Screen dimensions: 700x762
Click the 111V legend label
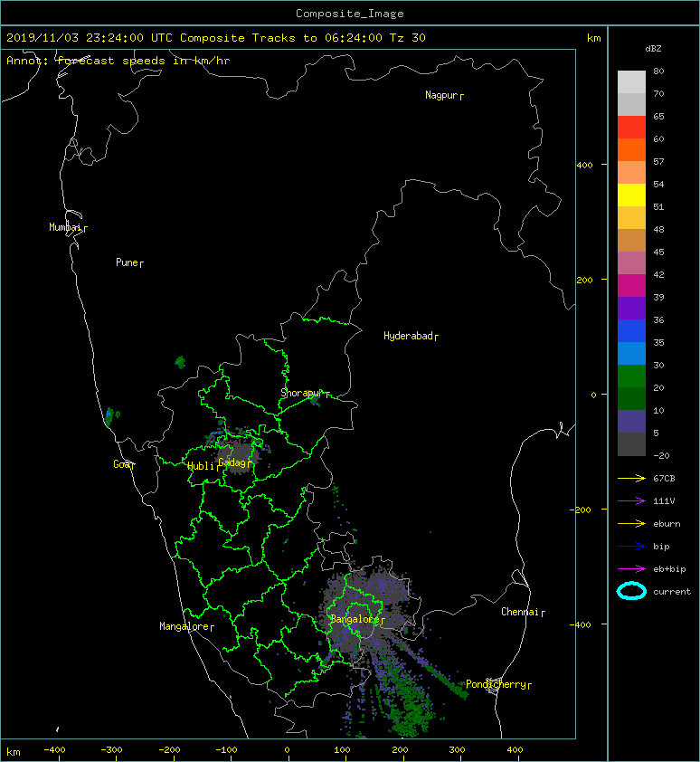[x=664, y=501]
